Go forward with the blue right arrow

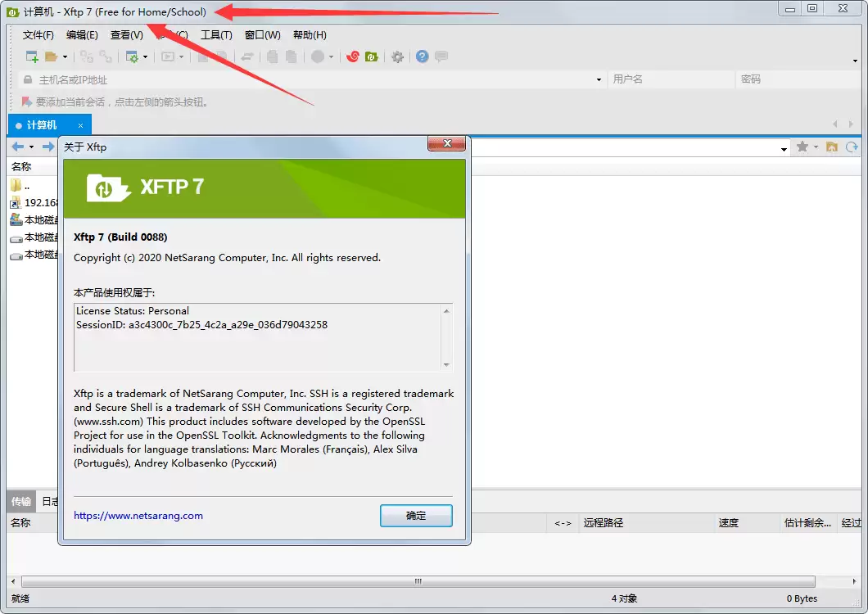tap(48, 147)
